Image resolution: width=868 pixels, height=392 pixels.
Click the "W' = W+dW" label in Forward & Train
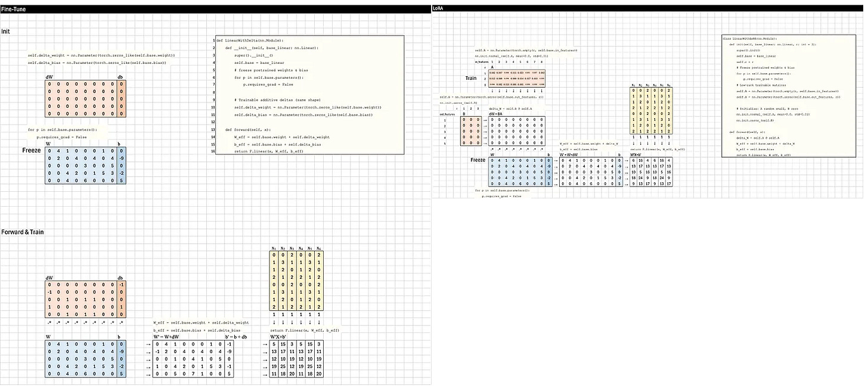coord(166,337)
